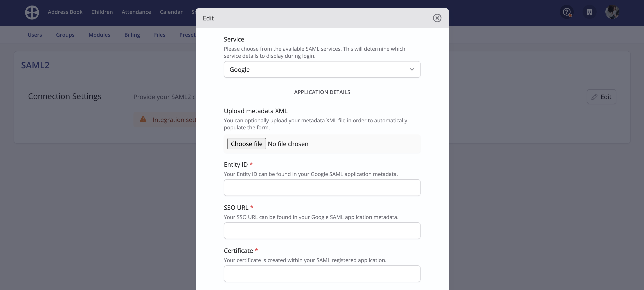
Task: Click the warning triangle icon beside Integration settings
Action: coord(143,119)
